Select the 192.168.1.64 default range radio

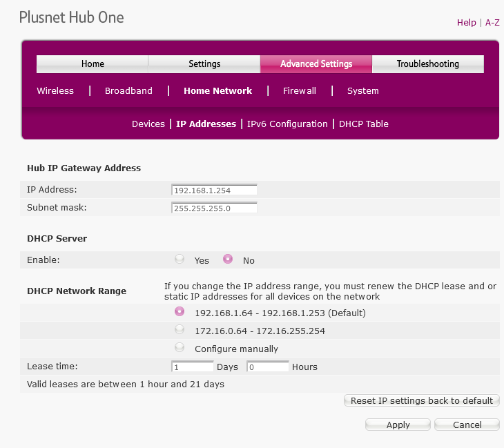click(x=180, y=311)
